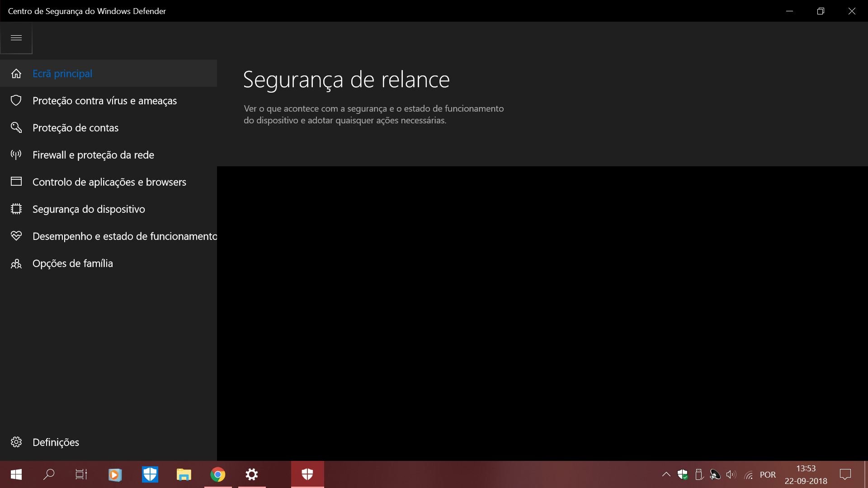Click shield icon for virus protection

click(x=16, y=100)
